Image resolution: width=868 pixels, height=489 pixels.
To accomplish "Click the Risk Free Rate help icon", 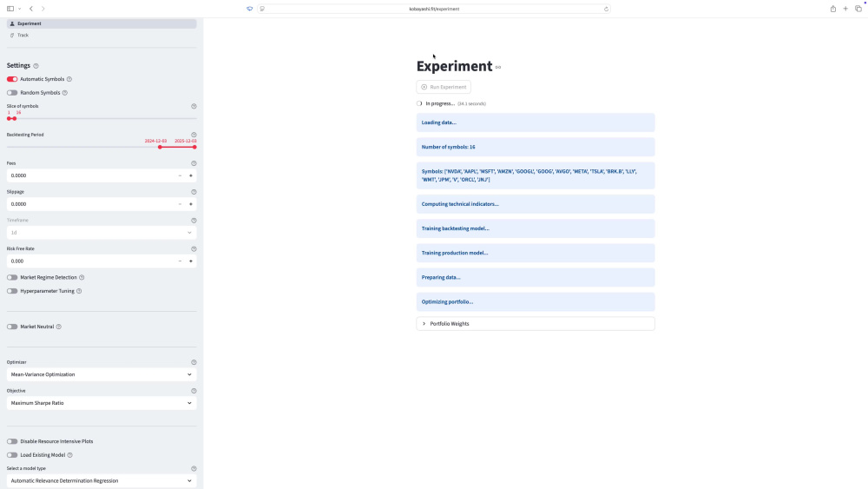I will click(x=194, y=248).
